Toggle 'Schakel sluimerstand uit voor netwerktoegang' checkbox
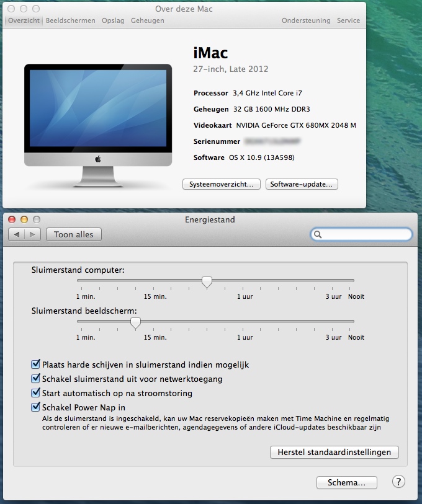Screen dimensions: 422x504 (35, 378)
